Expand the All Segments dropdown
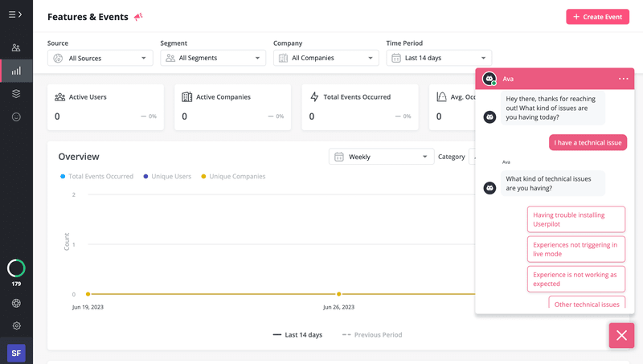This screenshot has height=364, width=643. point(213,58)
